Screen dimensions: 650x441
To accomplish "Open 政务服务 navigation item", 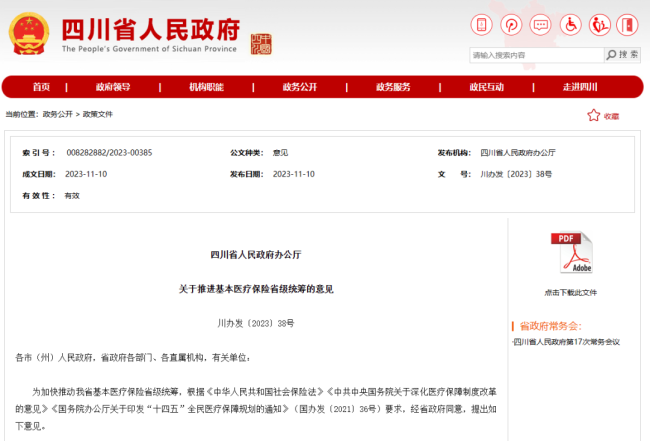I will 393,87.
